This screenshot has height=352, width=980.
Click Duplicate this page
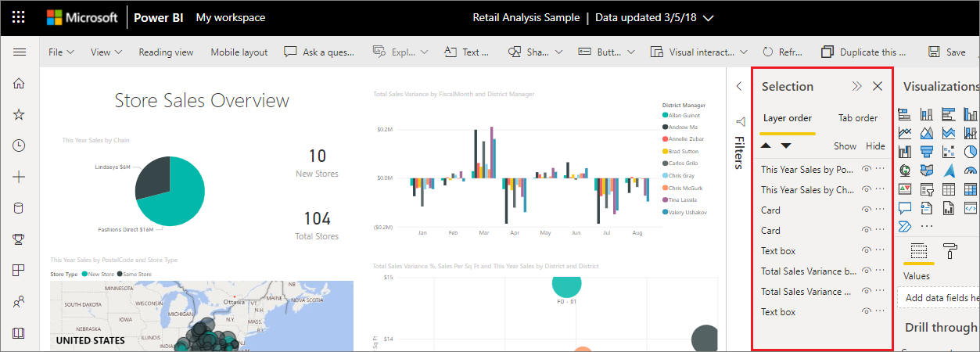(x=863, y=52)
